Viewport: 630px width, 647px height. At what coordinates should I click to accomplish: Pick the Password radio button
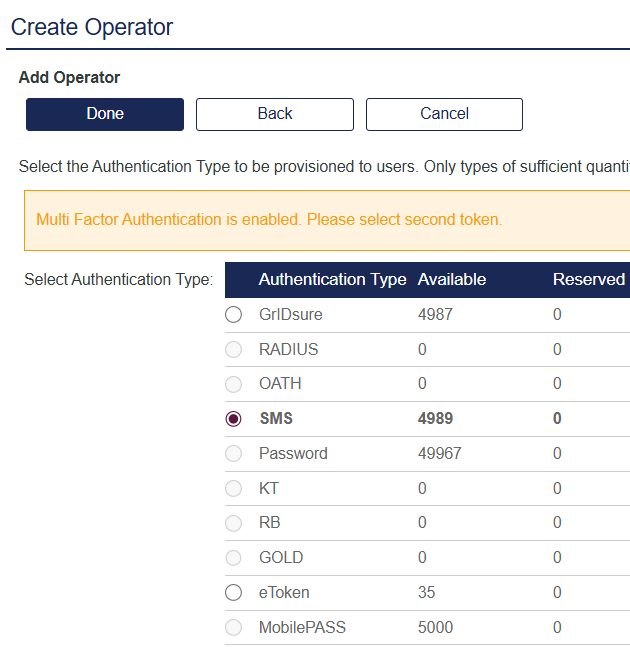tap(234, 454)
